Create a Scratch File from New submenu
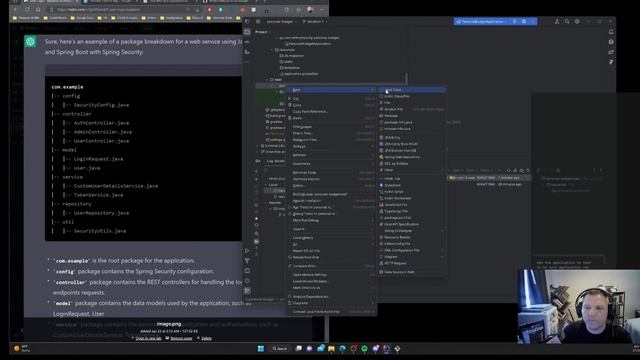 411,109
